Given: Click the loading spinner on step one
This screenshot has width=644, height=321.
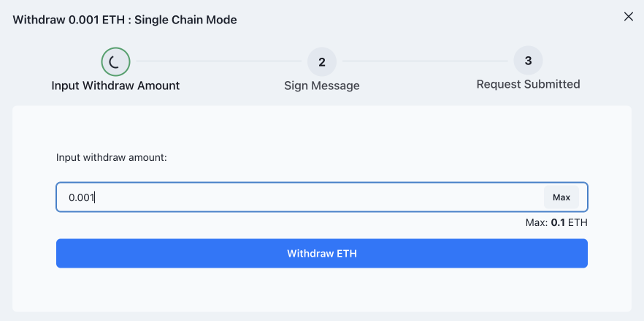Looking at the screenshot, I should coord(115,62).
